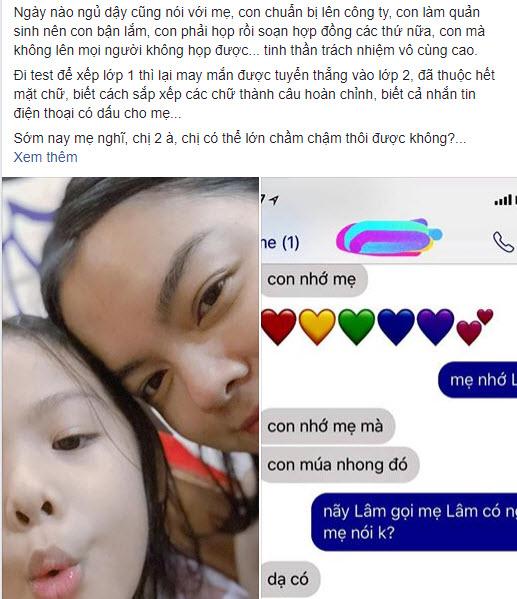
Task: Click the red heart emoji
Action: (279, 327)
